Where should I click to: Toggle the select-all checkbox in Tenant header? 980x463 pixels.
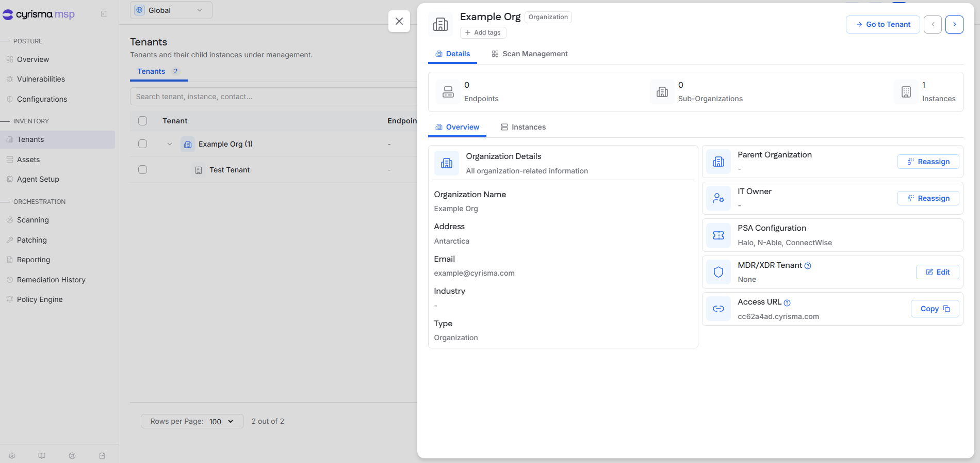pyautogui.click(x=143, y=121)
